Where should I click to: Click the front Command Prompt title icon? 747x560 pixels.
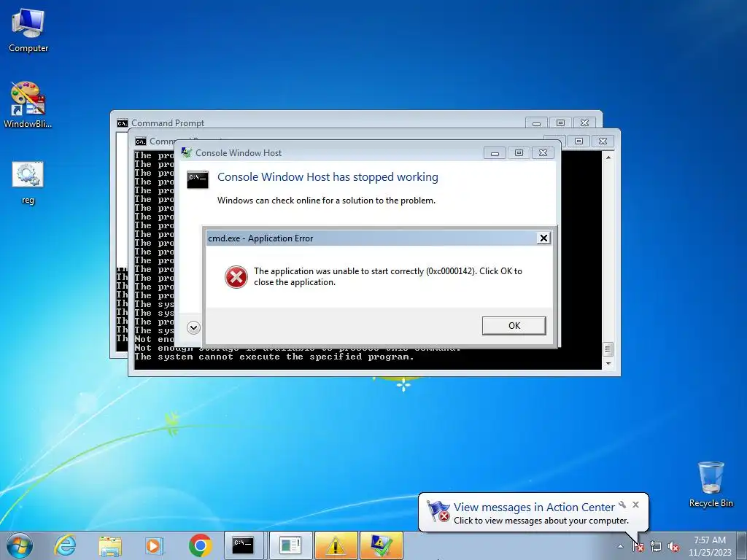[140, 141]
